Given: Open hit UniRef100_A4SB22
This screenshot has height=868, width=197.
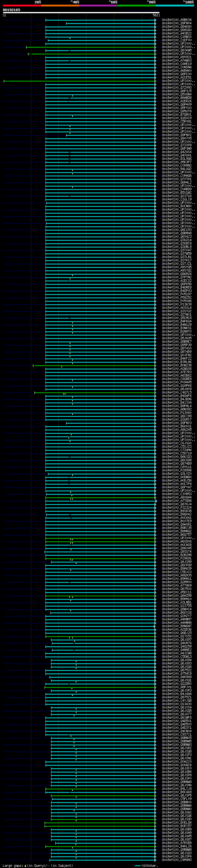Looking at the screenshot, I should 177,33.
